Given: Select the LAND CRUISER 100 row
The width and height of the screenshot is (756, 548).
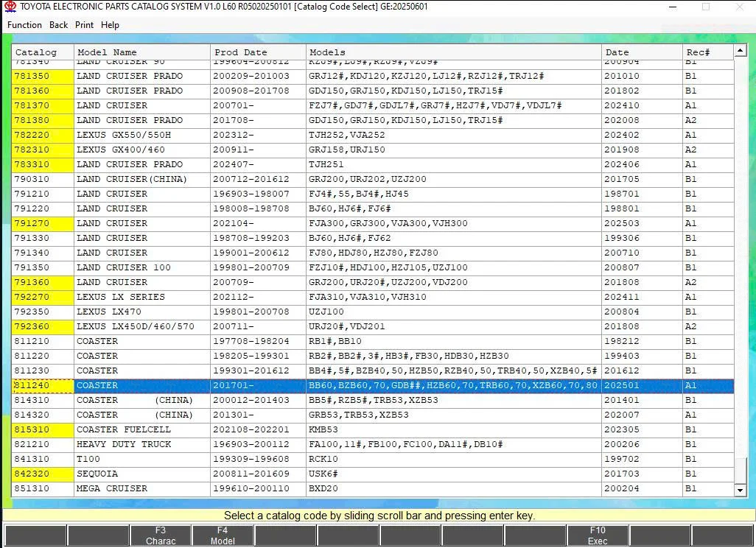Looking at the screenshot, I should click(373, 267).
